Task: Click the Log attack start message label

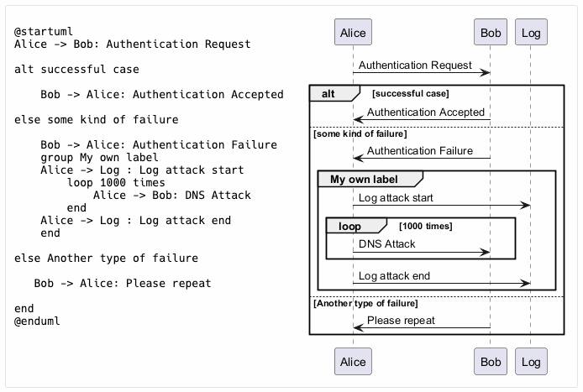Action: coord(396,197)
